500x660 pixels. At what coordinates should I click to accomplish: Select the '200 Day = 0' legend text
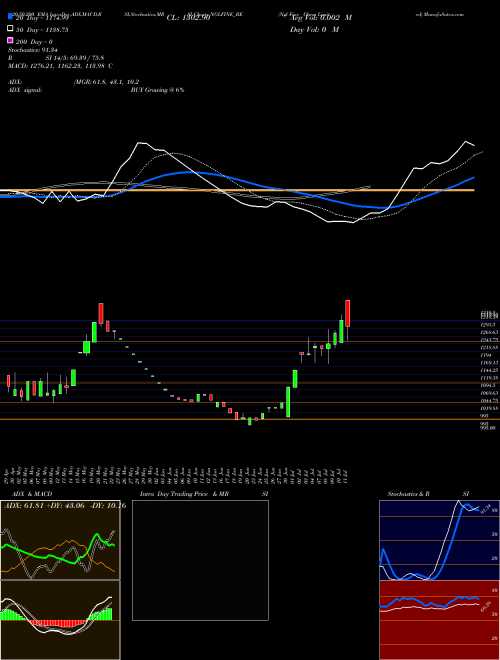click(35, 42)
